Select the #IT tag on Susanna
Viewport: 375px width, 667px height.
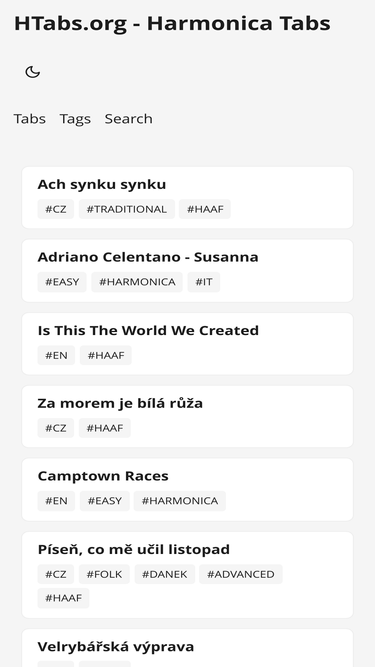(x=204, y=282)
